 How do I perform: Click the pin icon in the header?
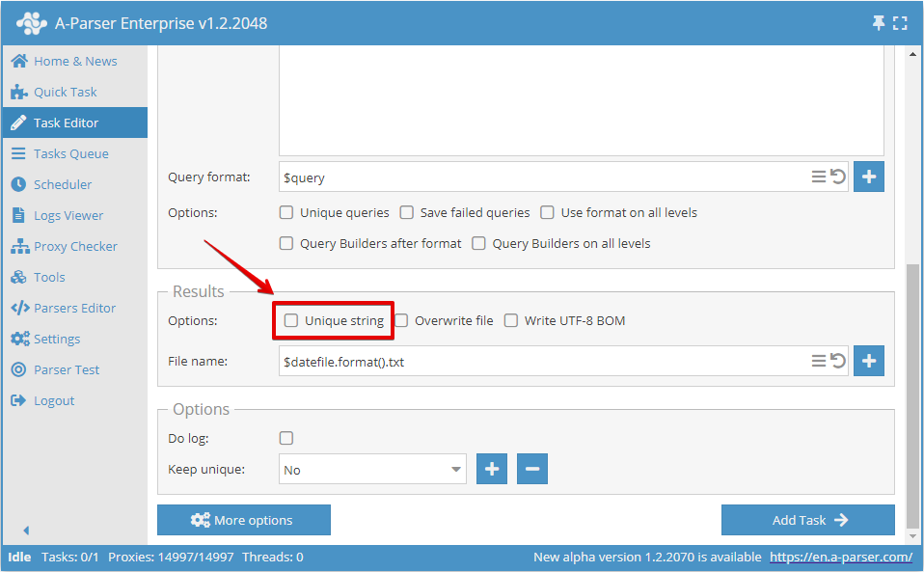pos(879,21)
